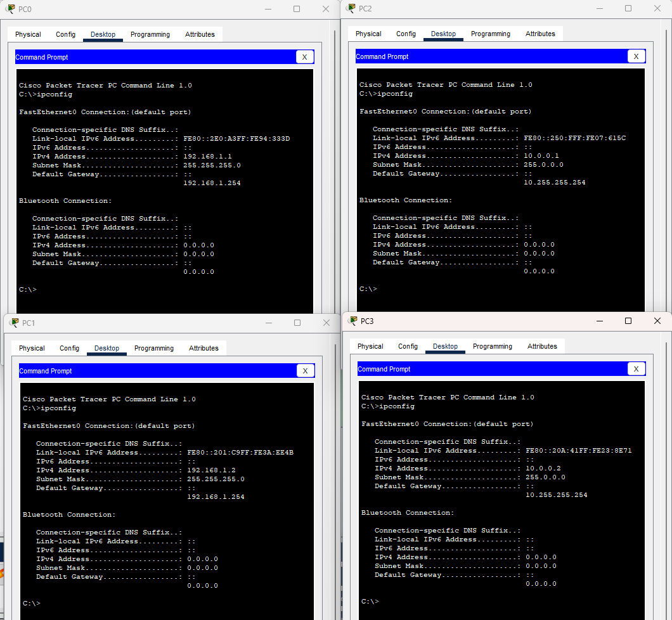672x620 pixels.
Task: Click the PC0 device icon in its title bar
Action: 11,10
